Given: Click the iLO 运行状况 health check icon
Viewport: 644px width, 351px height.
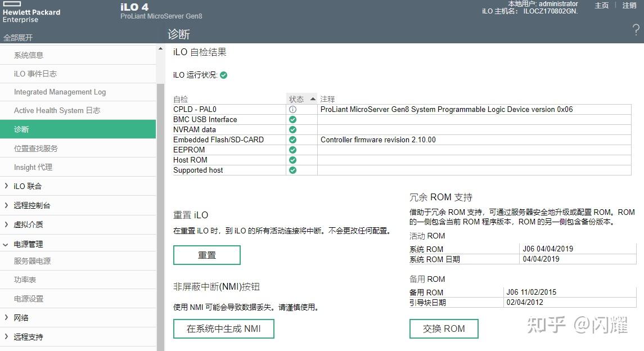Looking at the screenshot, I should (224, 74).
